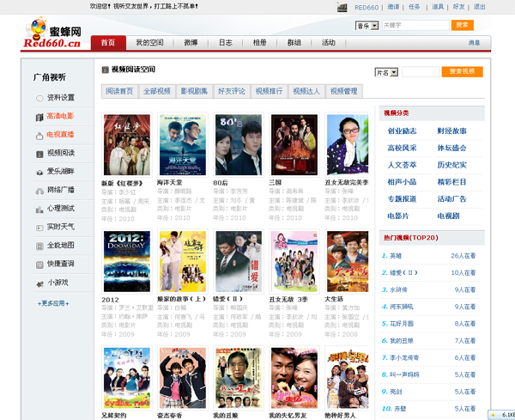Click the user avatar icon beside RED660
515x420 pixels.
342,7
